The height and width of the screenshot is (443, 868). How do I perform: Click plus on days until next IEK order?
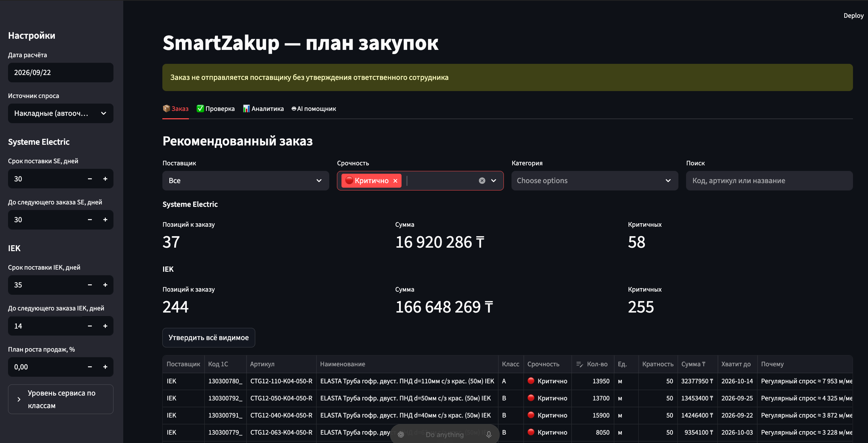tap(105, 326)
